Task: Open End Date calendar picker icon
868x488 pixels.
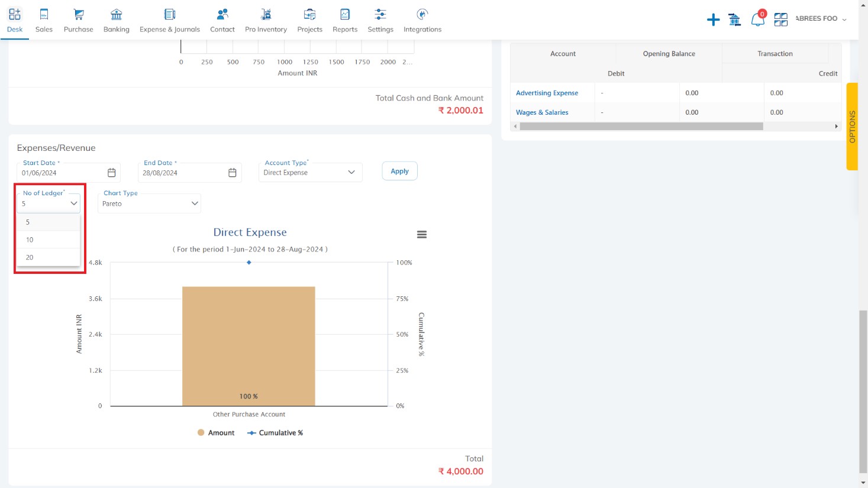Action: [x=233, y=173]
